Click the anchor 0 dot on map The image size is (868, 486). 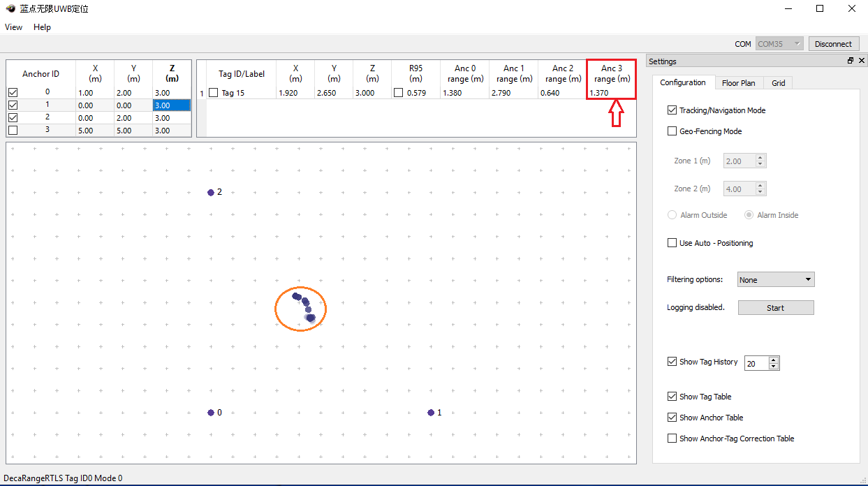(x=211, y=413)
